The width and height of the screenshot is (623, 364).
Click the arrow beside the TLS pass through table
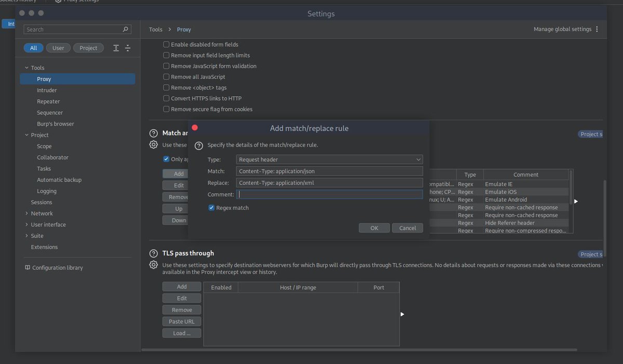tap(402, 314)
